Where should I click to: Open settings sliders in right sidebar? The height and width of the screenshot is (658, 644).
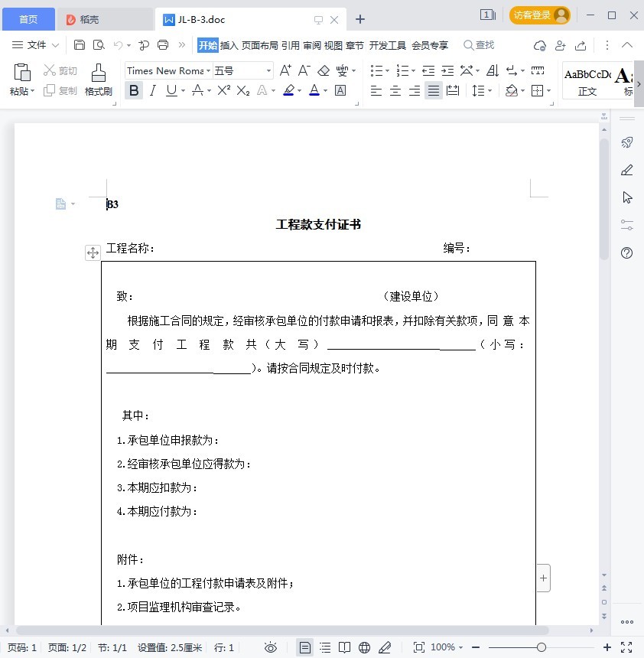pos(627,225)
